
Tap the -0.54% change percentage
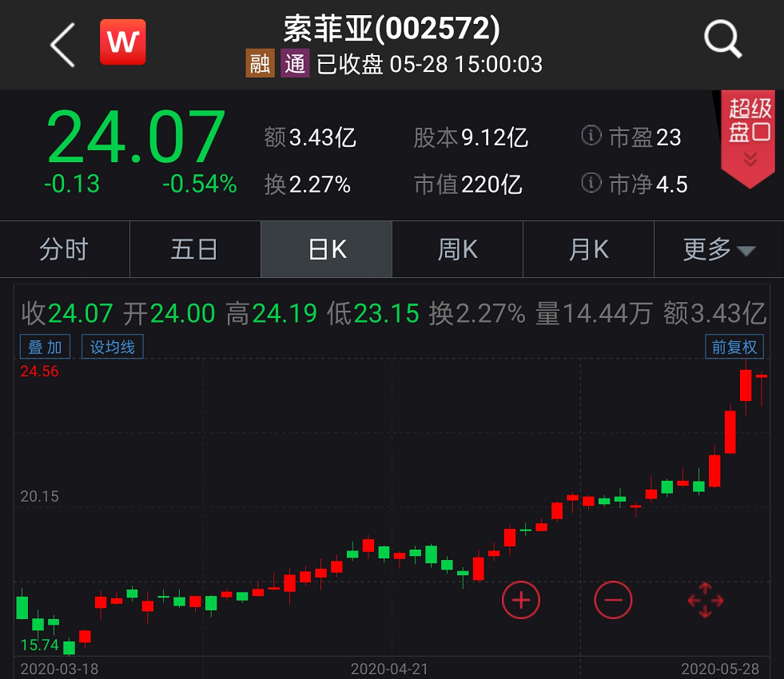[200, 184]
